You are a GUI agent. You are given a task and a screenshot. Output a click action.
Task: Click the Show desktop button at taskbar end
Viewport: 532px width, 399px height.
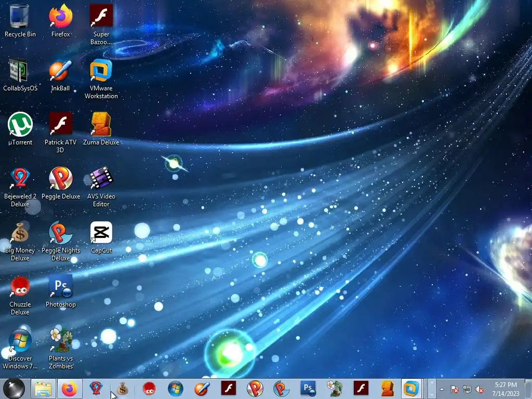coord(529,389)
